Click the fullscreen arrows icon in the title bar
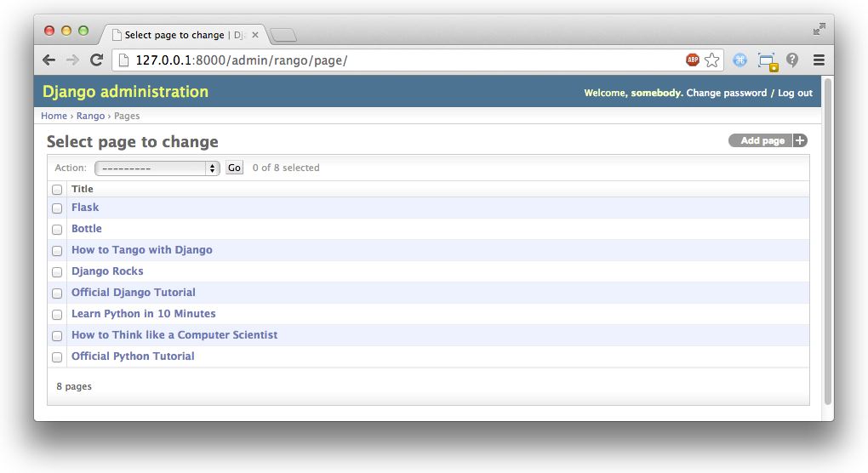Viewport: 868px width, 473px height. [819, 29]
